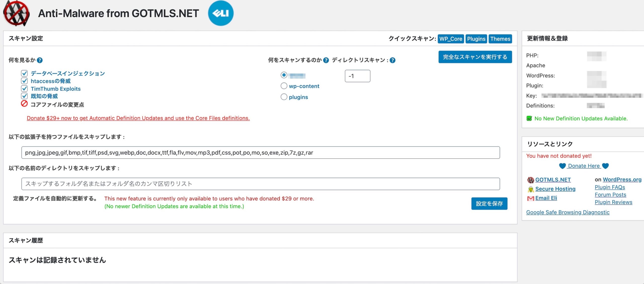644x284 pixels.
Task: Click the skip directories name field
Action: 261,184
